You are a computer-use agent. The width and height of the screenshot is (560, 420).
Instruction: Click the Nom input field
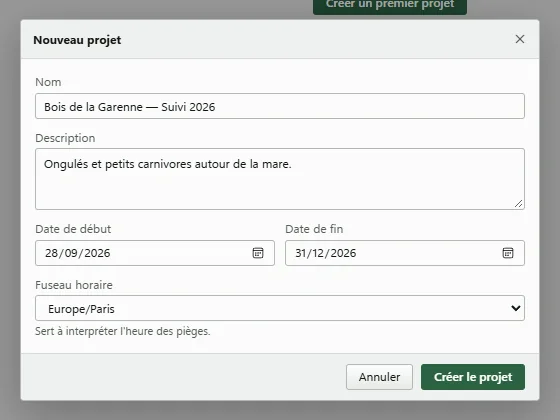280,106
